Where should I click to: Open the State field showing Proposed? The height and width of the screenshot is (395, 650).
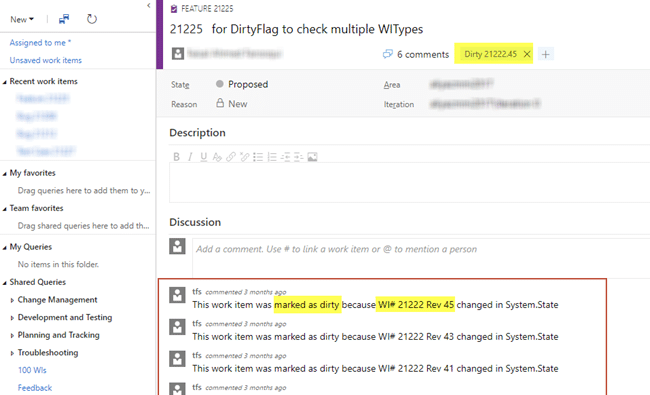tap(248, 85)
